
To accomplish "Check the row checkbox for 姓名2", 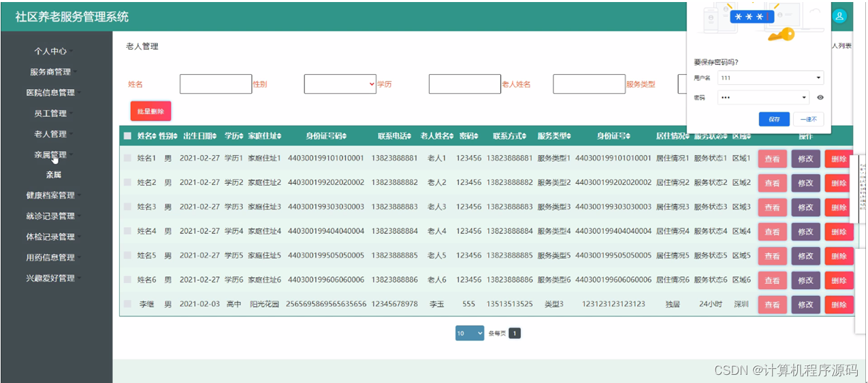I will click(127, 182).
